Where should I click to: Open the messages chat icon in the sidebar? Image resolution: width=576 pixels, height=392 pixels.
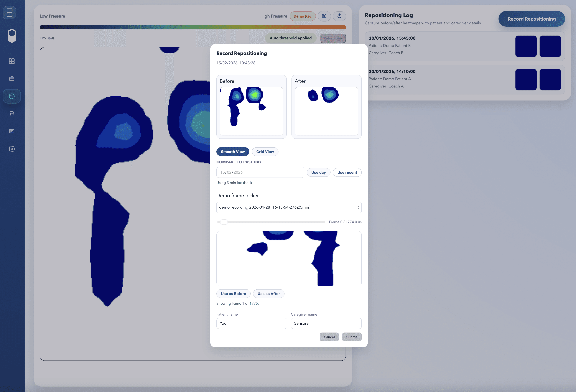pyautogui.click(x=12, y=131)
